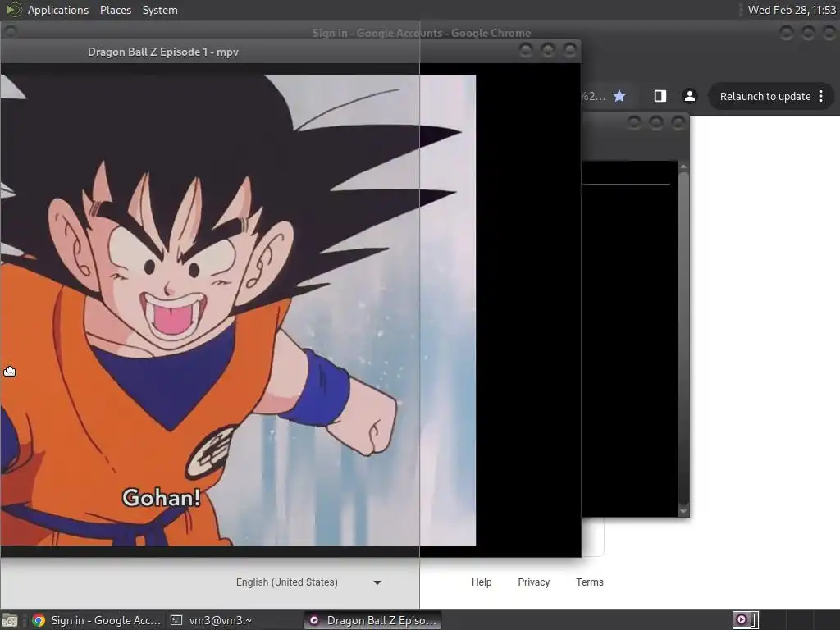The width and height of the screenshot is (840, 630).
Task: Click the MATE logo icon in top panel
Action: click(13, 10)
